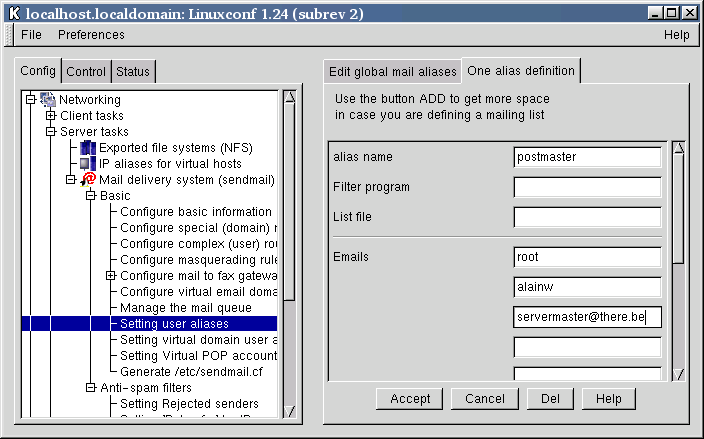704x439 pixels.
Task: Collapse the Anti-spam filters node
Action: pyautogui.click(x=91, y=387)
